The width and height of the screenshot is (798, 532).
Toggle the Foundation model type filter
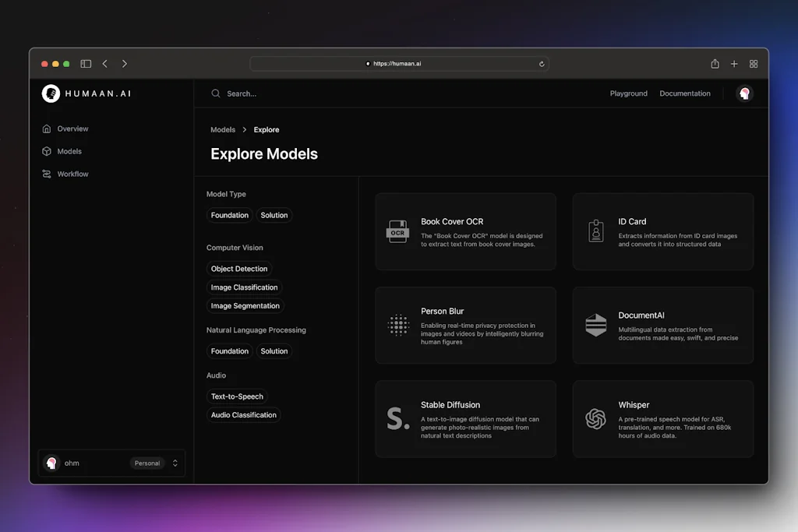coord(229,215)
